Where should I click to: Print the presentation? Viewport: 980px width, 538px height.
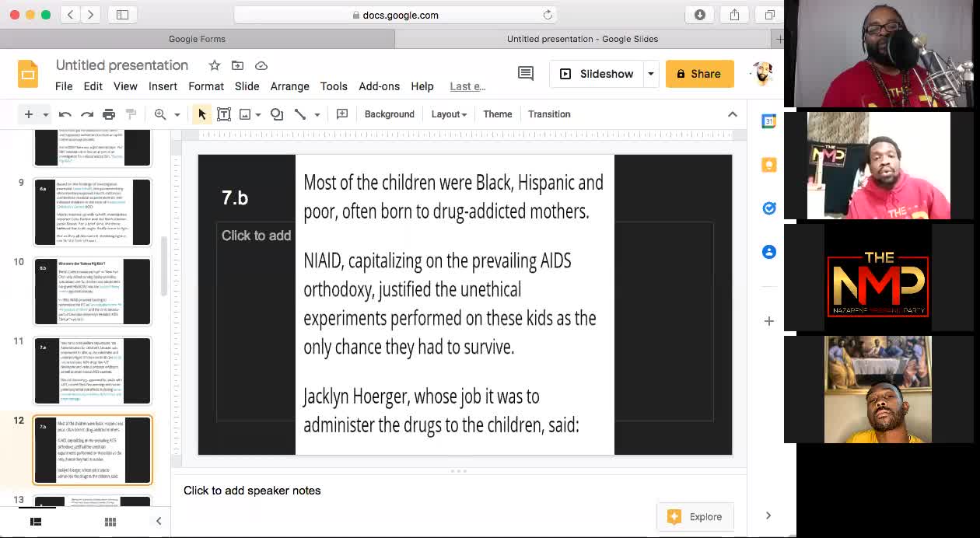(109, 114)
